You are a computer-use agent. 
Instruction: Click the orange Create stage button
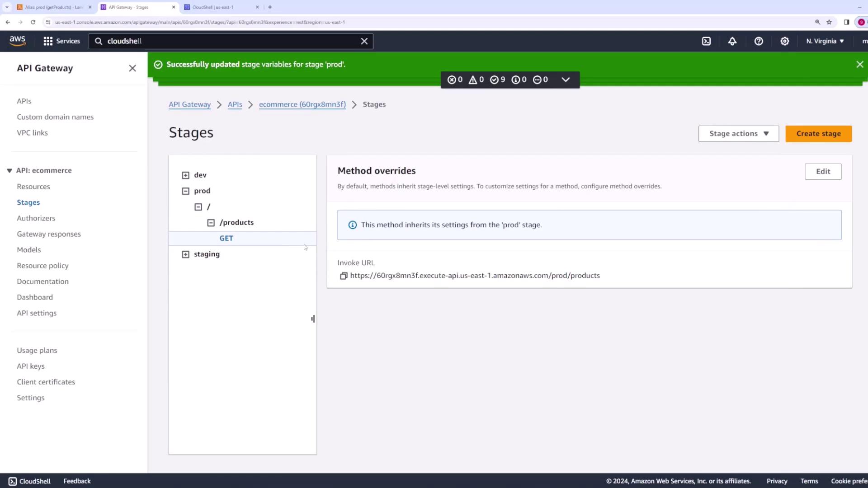pos(818,134)
